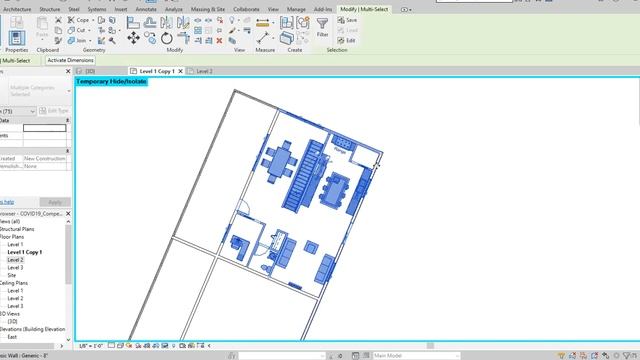Select the Move tool
640x360 pixels.
pyautogui.click(x=133, y=38)
